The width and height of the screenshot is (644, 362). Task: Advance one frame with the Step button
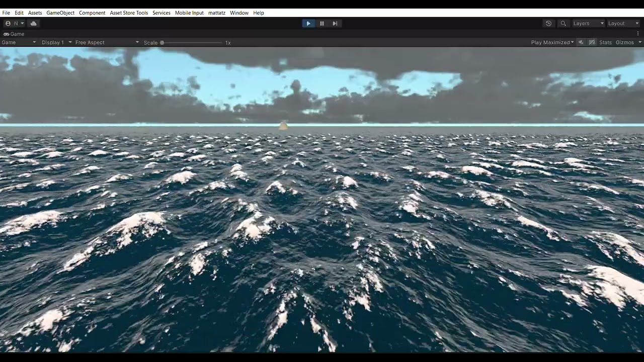335,24
